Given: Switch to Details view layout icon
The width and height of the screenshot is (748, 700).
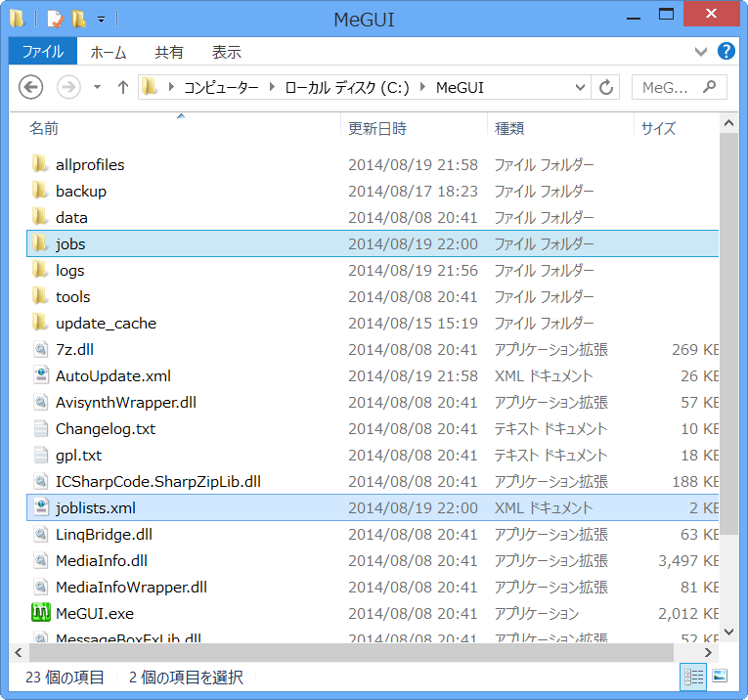Looking at the screenshot, I should [x=693, y=677].
